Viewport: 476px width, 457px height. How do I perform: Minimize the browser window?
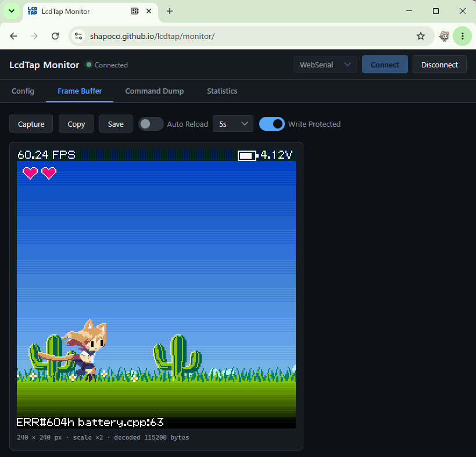[x=409, y=11]
